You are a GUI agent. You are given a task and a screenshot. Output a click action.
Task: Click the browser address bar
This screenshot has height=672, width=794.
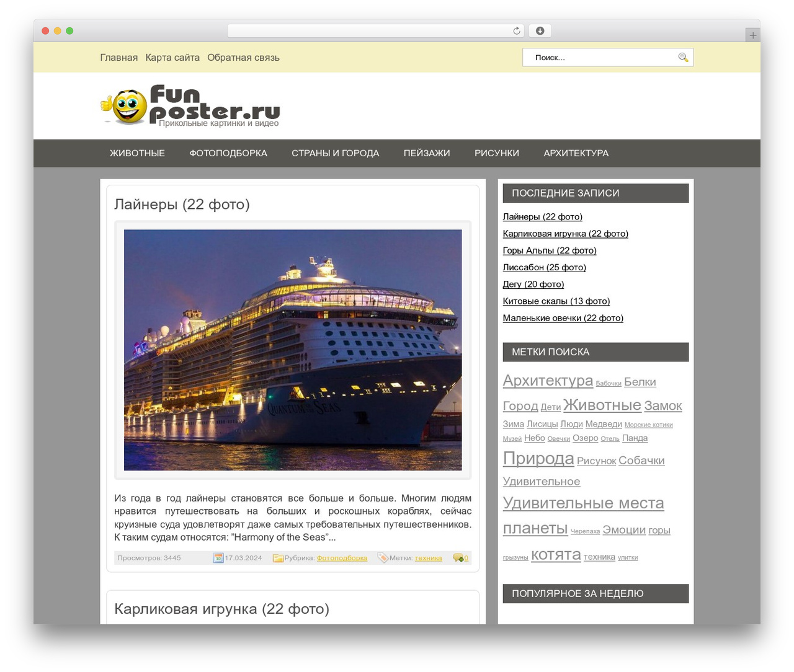click(x=376, y=31)
